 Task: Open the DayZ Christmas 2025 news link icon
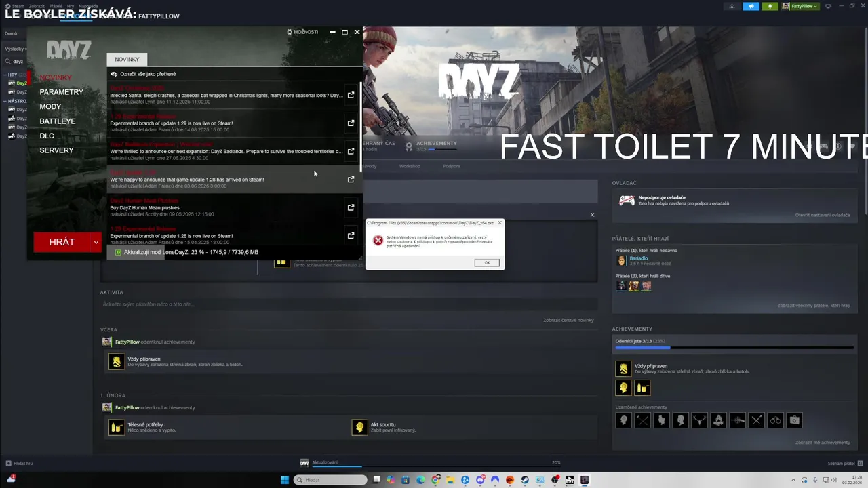[351, 95]
